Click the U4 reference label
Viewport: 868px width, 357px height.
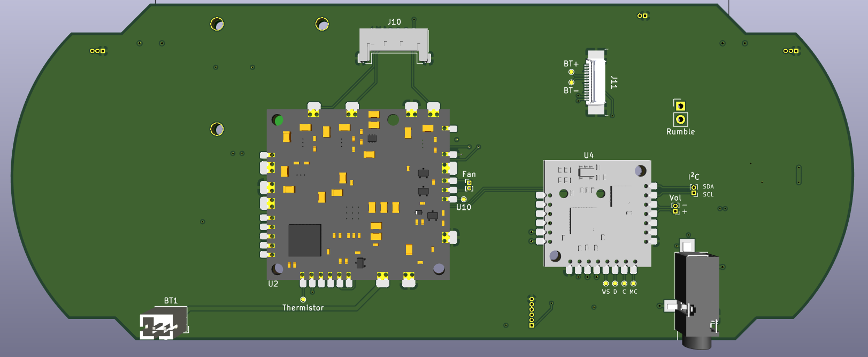(588, 155)
